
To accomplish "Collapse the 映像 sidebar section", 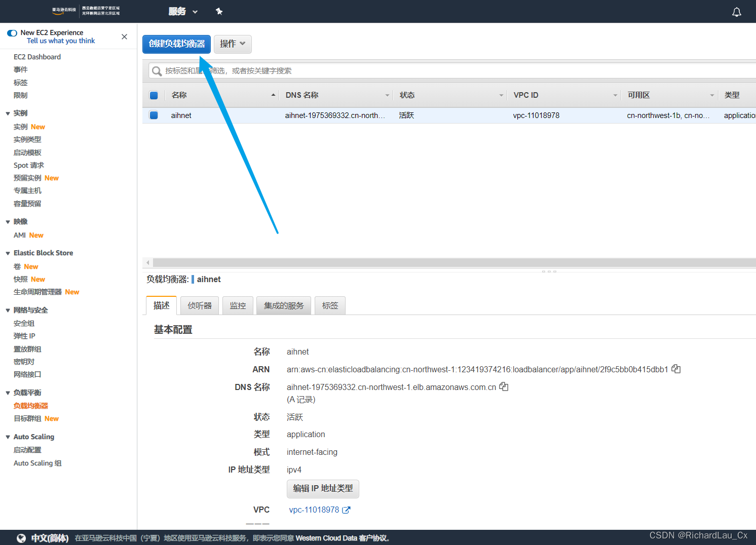I will coord(8,222).
